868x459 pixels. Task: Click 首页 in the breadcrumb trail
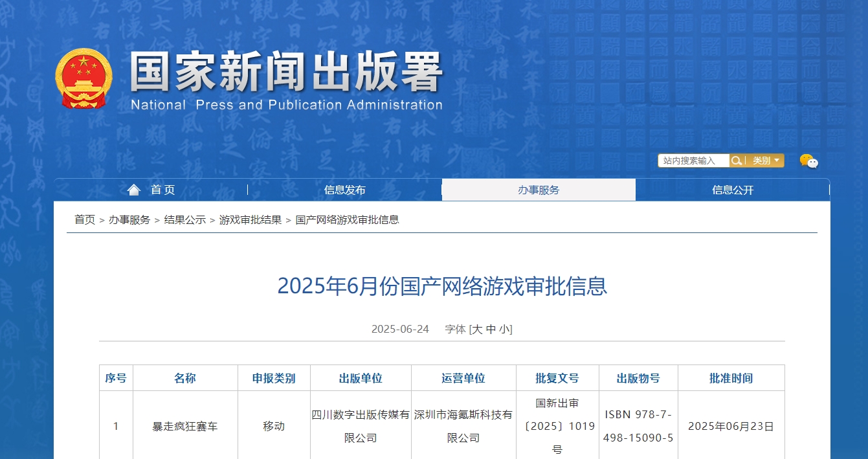pos(85,219)
